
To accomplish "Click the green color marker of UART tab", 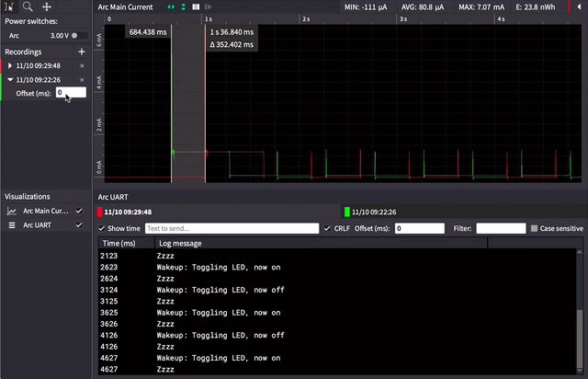I will [347, 212].
